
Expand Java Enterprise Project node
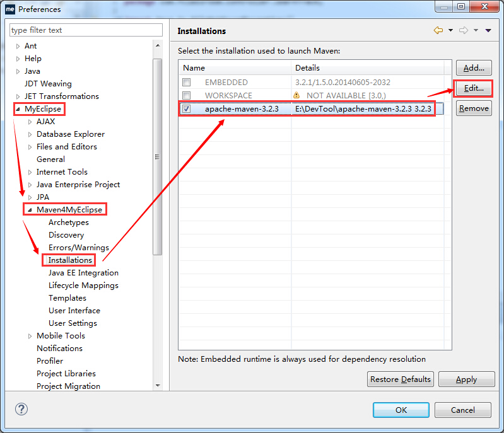pos(30,185)
